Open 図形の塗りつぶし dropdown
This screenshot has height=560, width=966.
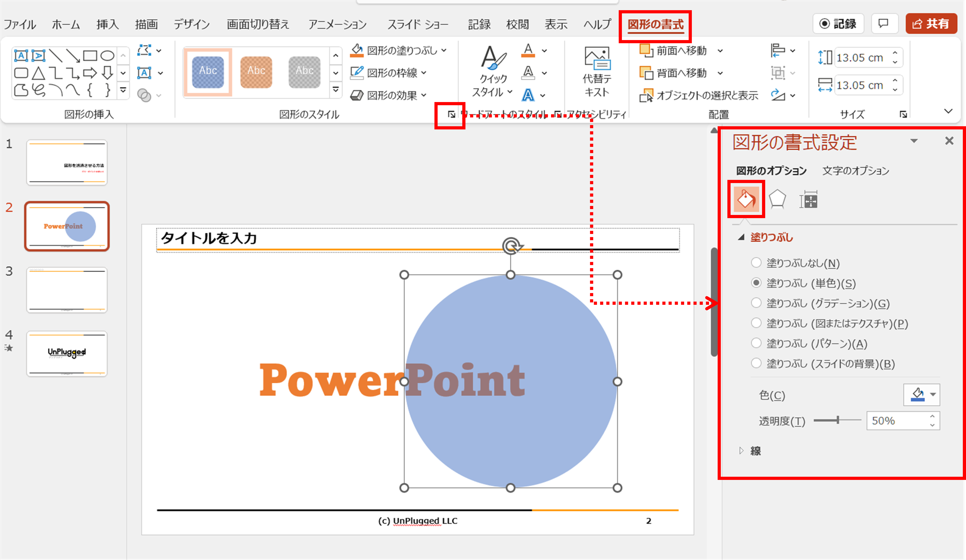coord(443,50)
